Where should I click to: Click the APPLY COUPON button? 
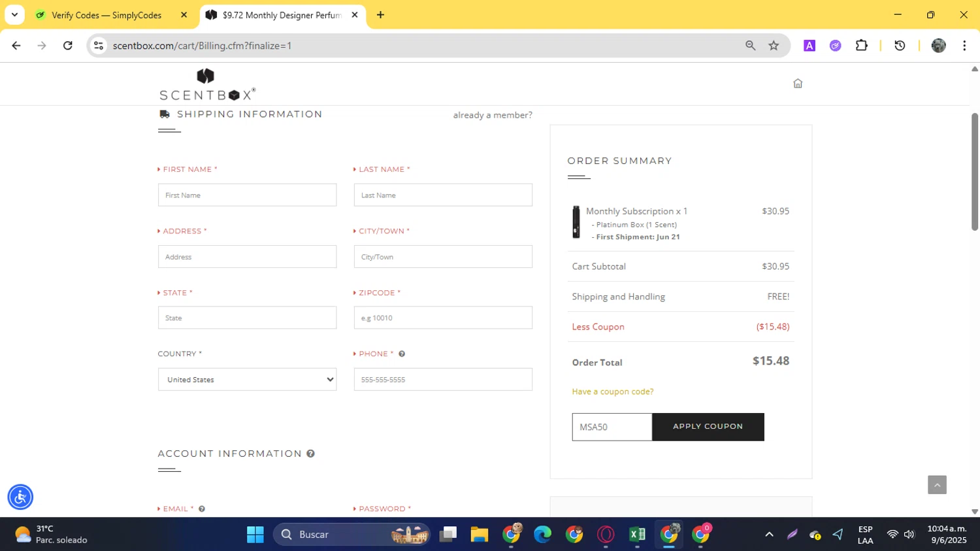pos(708,427)
